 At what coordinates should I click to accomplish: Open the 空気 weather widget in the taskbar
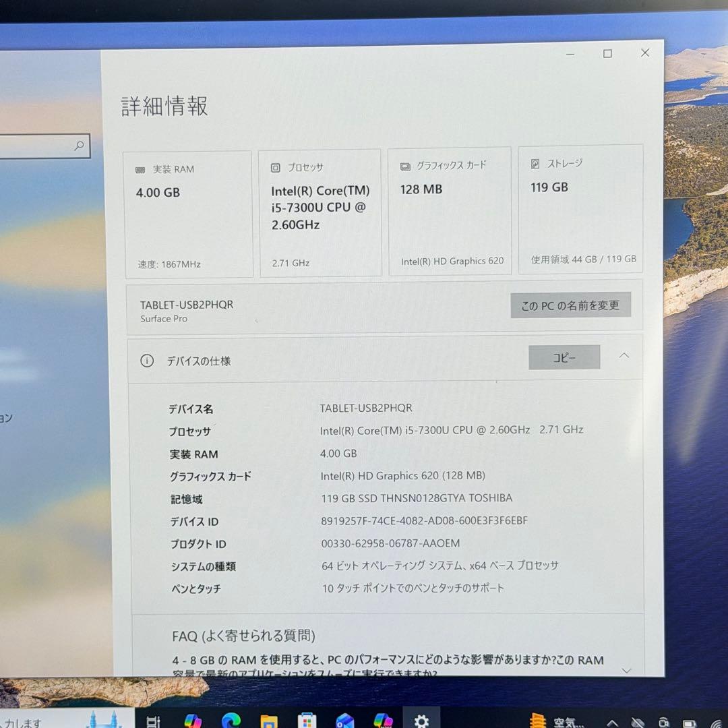pos(553,721)
